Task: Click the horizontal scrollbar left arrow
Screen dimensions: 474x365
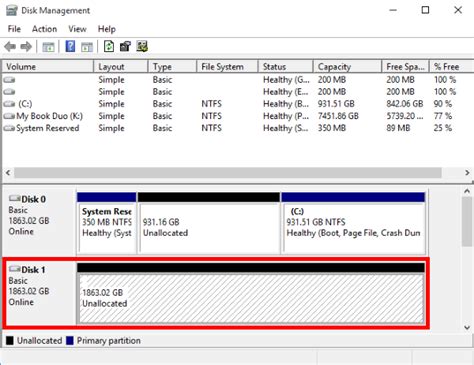Action: pyautogui.click(x=8, y=173)
